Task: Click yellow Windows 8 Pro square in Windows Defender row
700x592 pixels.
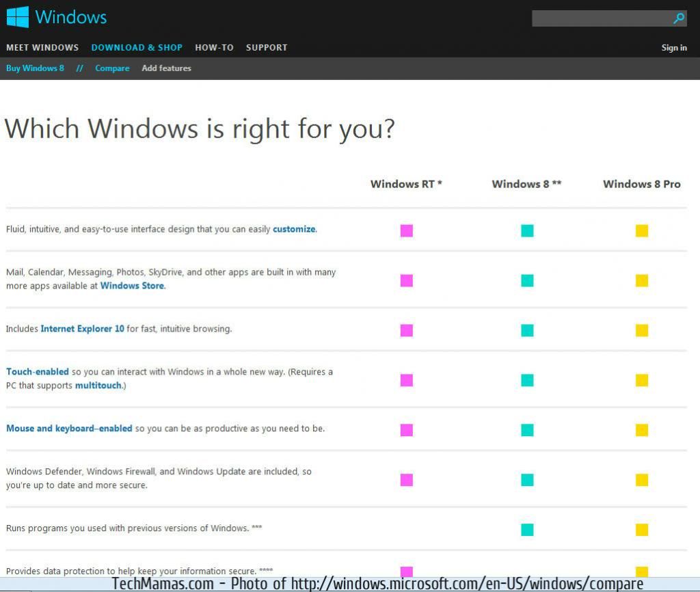Action: tap(641, 480)
